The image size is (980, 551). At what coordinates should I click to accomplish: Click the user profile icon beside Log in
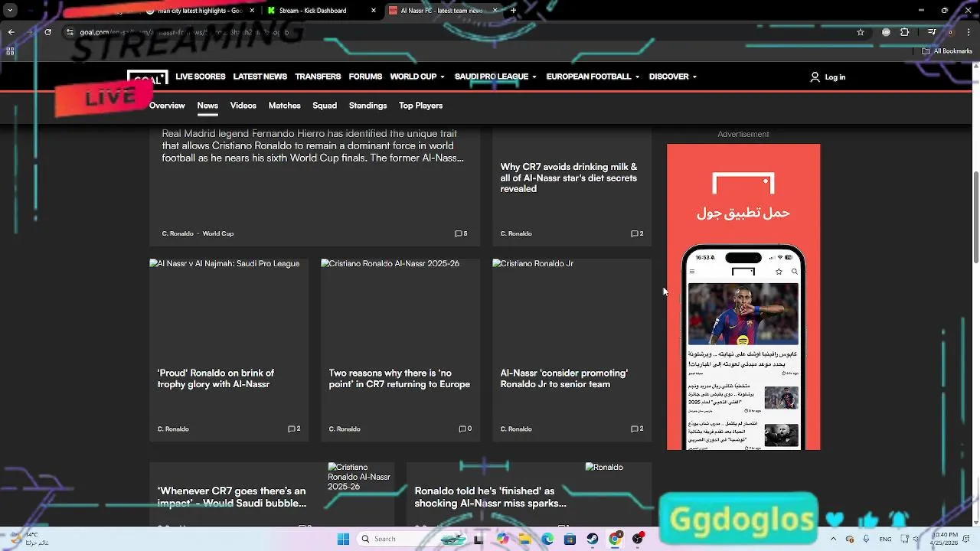click(815, 77)
